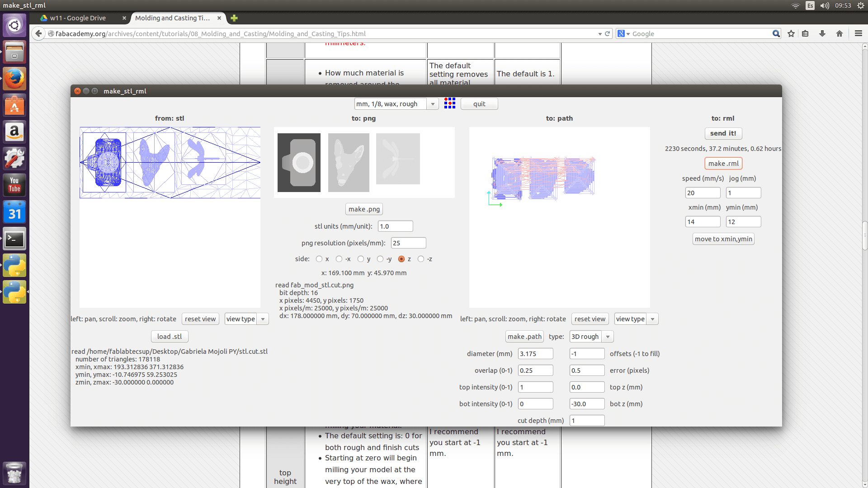Select side z radio button

(x=401, y=259)
